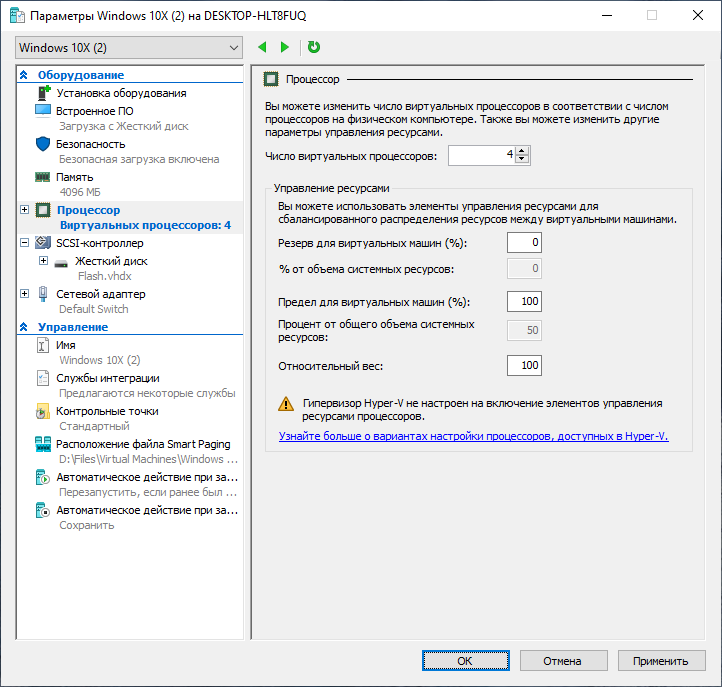Viewport: 722px width, 687px height.
Task: Open the Безопасность settings
Action: [91, 144]
